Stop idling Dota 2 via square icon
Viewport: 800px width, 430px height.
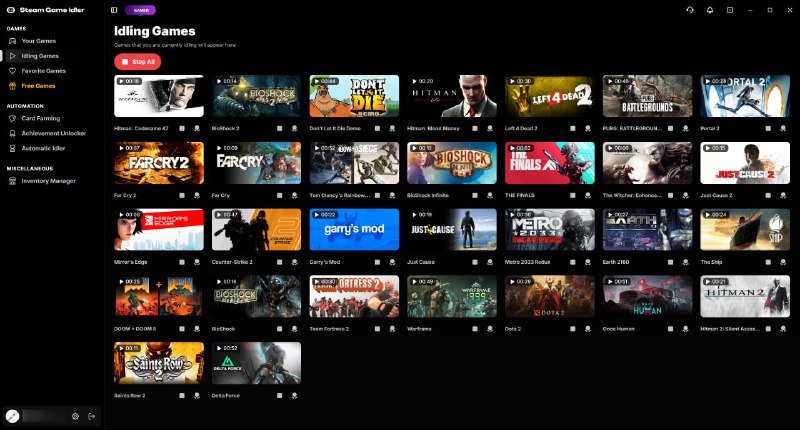[573, 329]
